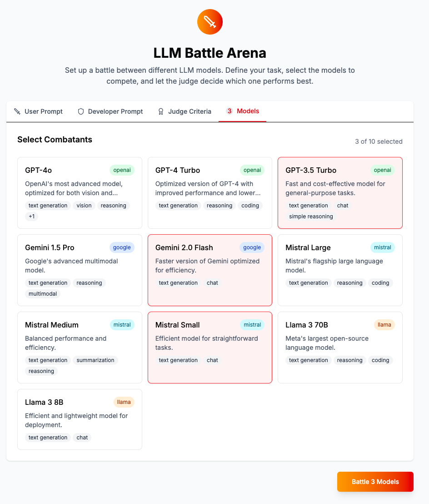
Task: Select the Llama 3 70B model card
Action: click(340, 347)
